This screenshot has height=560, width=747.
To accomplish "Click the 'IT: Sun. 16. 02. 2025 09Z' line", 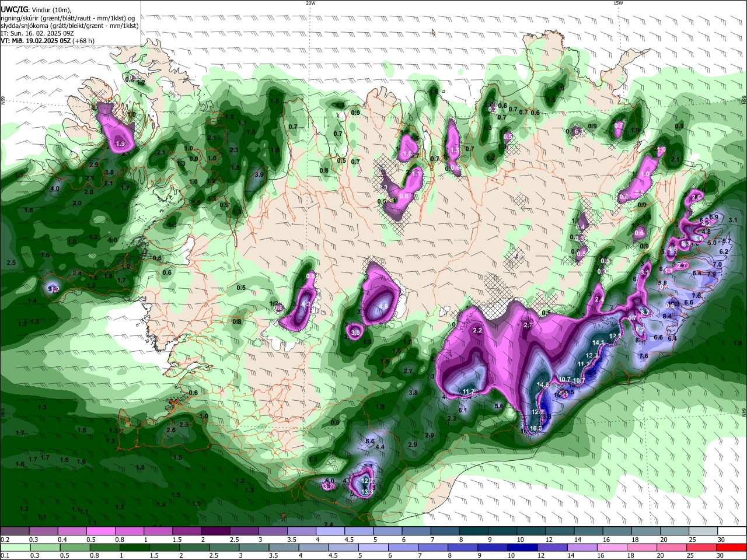I will click(x=37, y=33).
